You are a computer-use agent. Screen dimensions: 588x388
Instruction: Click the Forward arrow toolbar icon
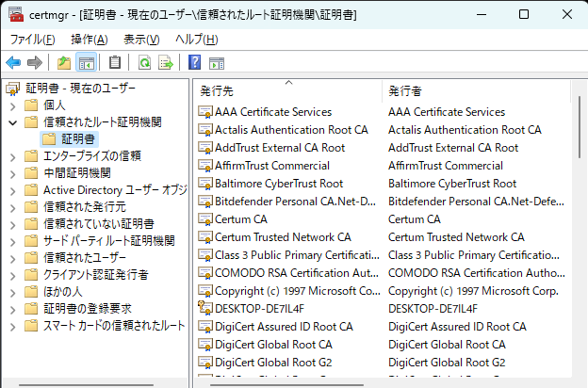(x=35, y=62)
